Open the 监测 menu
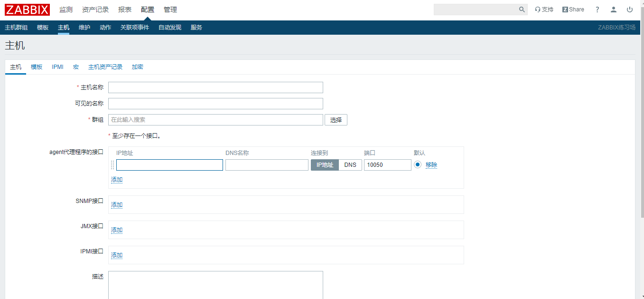 [66, 10]
